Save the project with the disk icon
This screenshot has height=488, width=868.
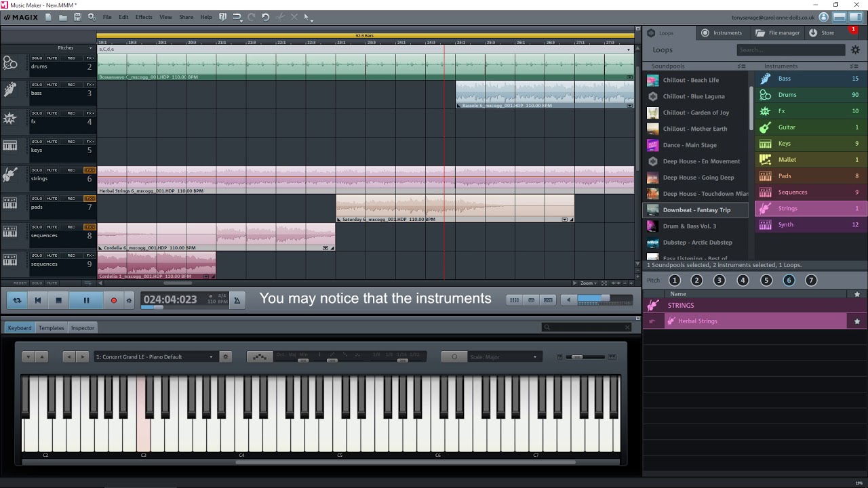(77, 17)
